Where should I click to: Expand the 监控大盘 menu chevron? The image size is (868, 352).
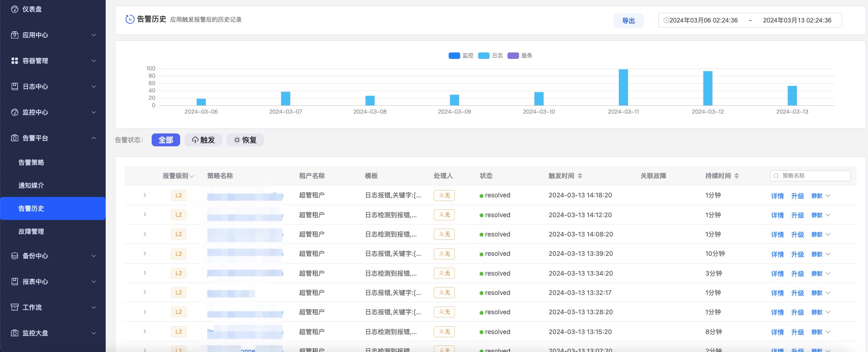94,333
